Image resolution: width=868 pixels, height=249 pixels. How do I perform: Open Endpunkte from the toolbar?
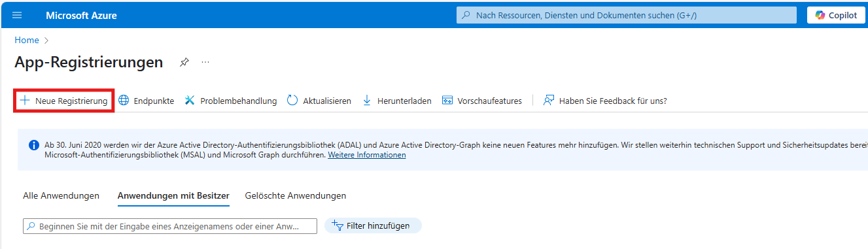146,101
